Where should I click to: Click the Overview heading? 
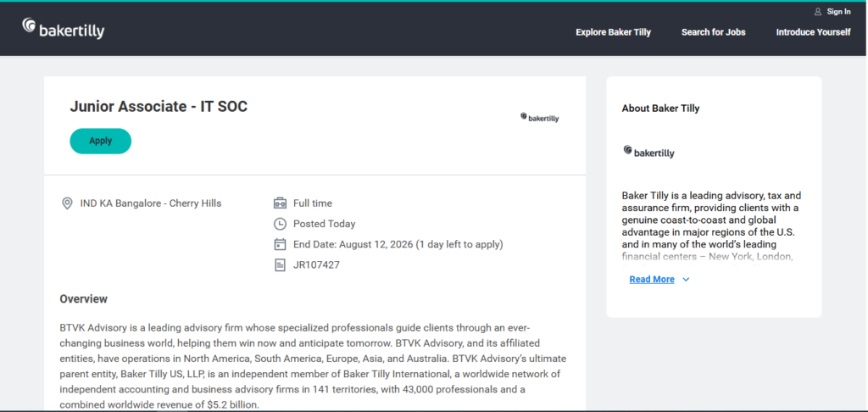coord(84,299)
